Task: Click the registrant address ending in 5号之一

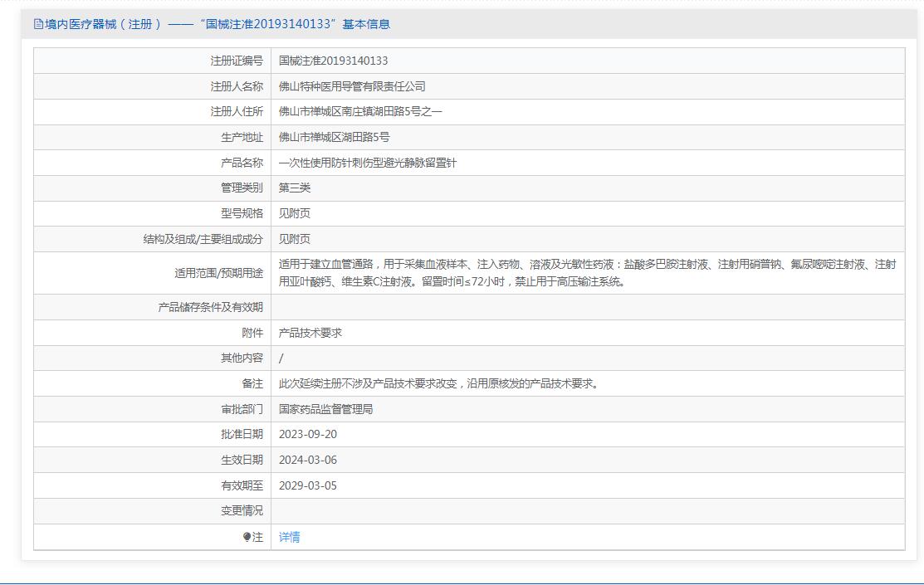Action: pyautogui.click(x=360, y=111)
